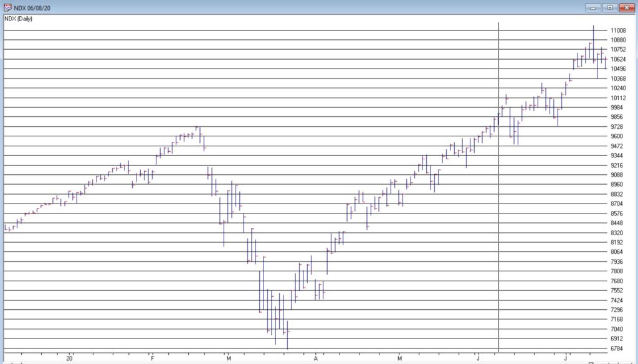Click the 8192 price axis label
Image resolution: width=638 pixels, height=364 pixels.
coord(618,243)
